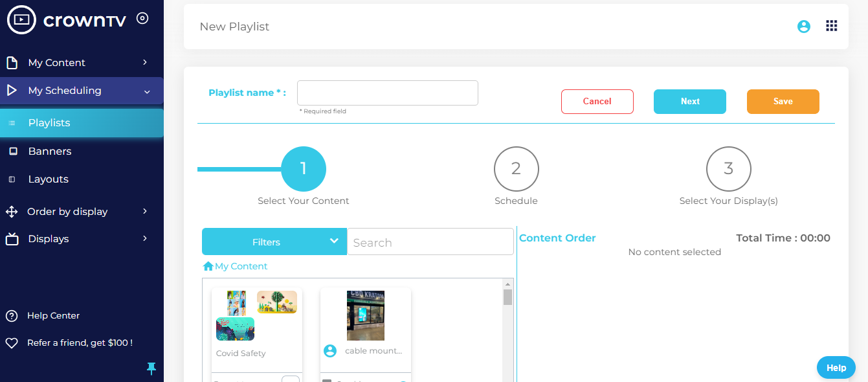Click the Displays TV icon
Screen dimensions: 868x382
pyautogui.click(x=12, y=238)
